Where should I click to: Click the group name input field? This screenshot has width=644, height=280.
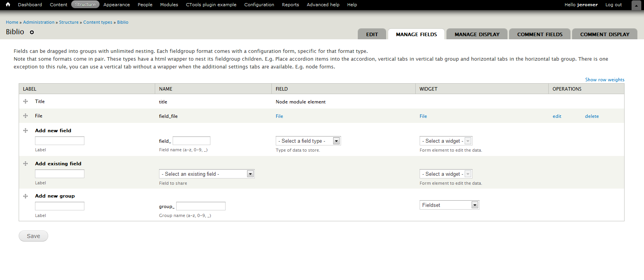201,206
